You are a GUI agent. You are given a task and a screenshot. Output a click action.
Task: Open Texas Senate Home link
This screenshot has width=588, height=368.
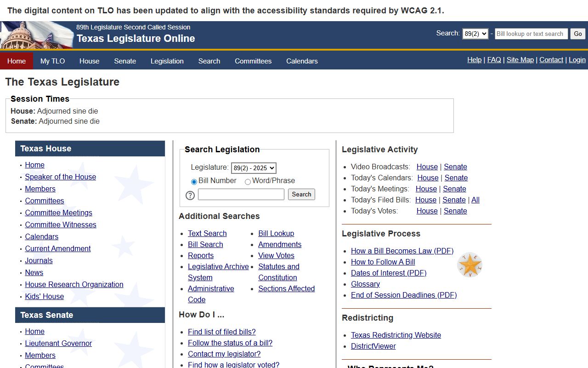pyautogui.click(x=34, y=331)
